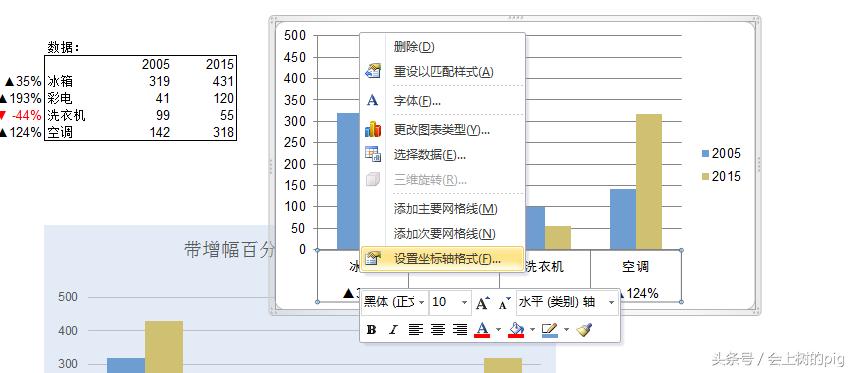Viewport: 854px width, 373px height.
Task: Open the Font (字体) dialog entry
Action: point(417,101)
